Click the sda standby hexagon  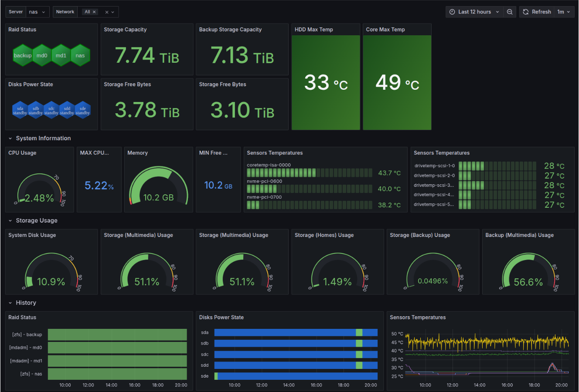pos(20,110)
